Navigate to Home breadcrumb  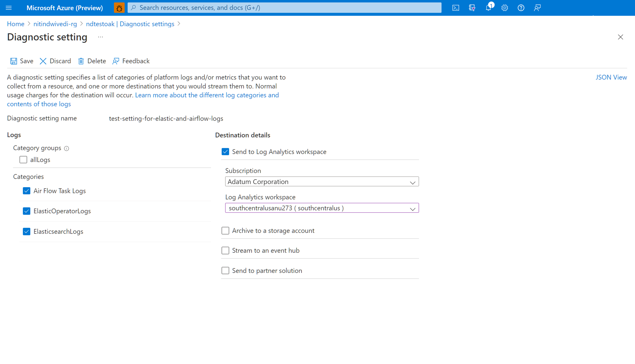(15, 24)
